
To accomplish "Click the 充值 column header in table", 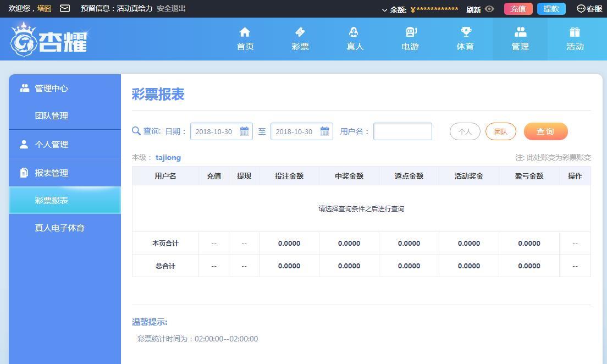I will tap(214, 176).
